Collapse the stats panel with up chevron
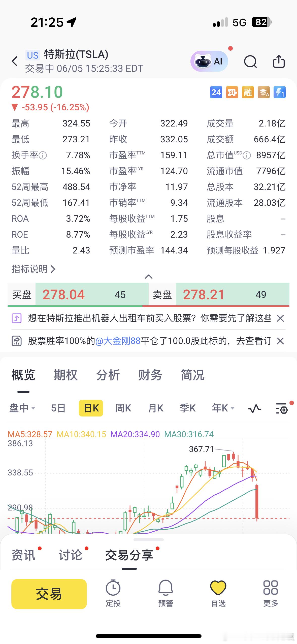 click(x=149, y=277)
